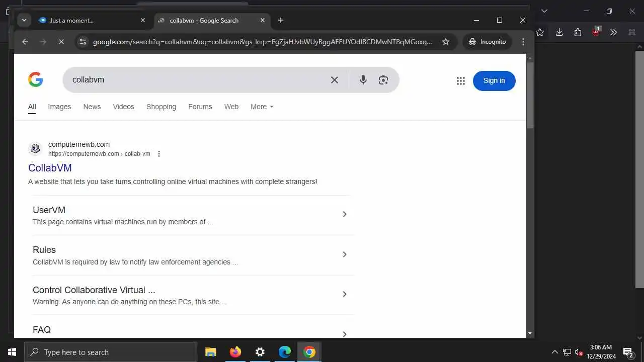This screenshot has width=644, height=362.
Task: Open Firefox hamburger menu
Action: [632, 32]
